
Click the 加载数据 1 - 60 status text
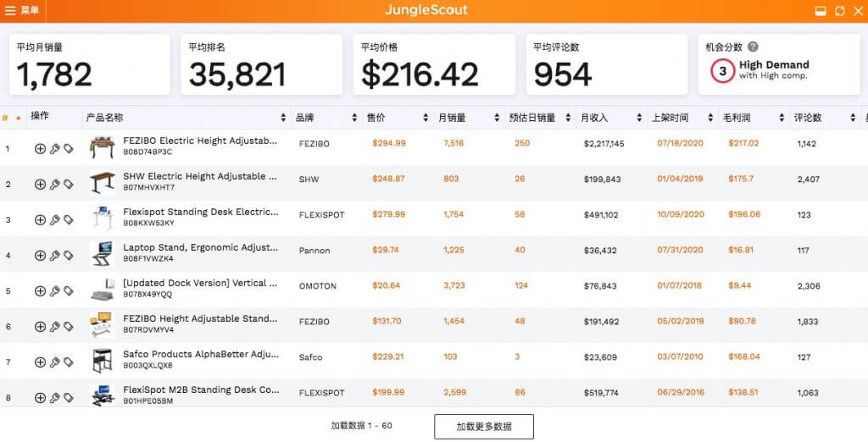[x=361, y=426]
